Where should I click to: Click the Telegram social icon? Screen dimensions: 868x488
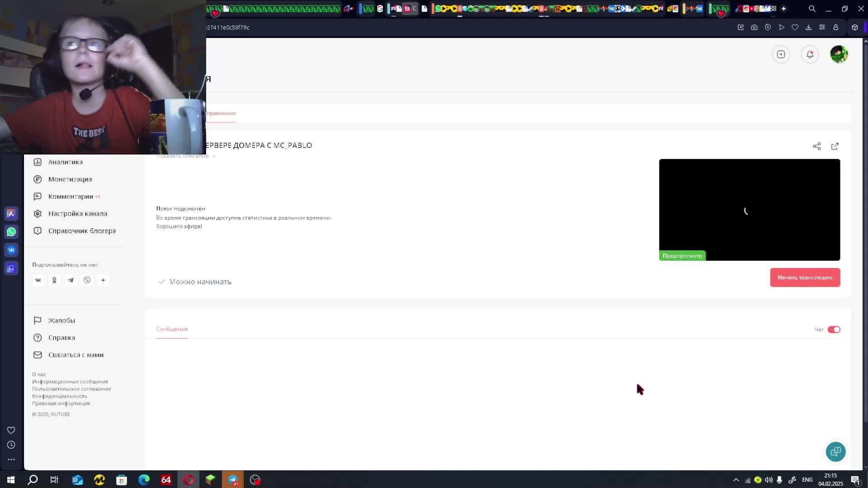click(71, 280)
